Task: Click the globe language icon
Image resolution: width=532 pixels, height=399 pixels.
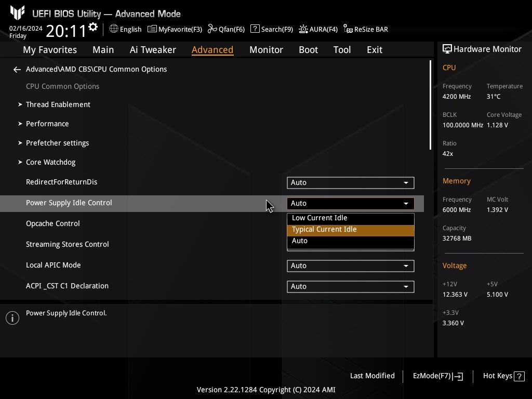Action: (114, 29)
